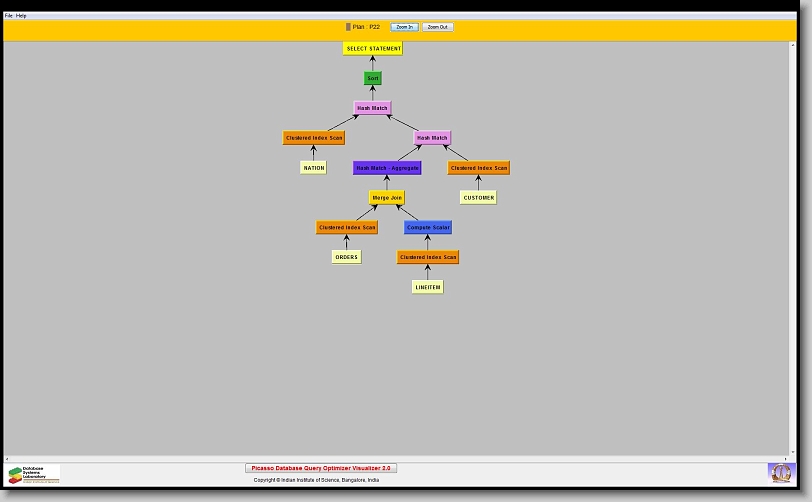Image resolution: width=812 pixels, height=502 pixels.
Task: Select the Merge Join node
Action: [x=387, y=198]
